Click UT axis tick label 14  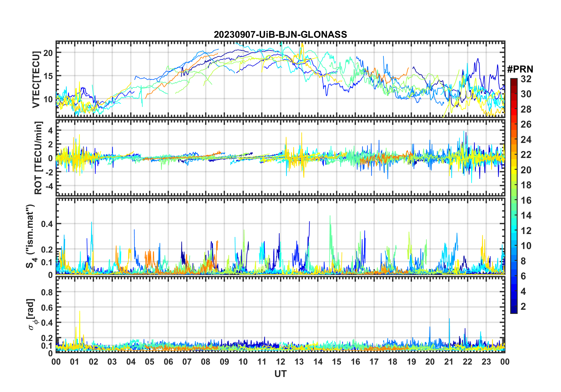click(318, 362)
